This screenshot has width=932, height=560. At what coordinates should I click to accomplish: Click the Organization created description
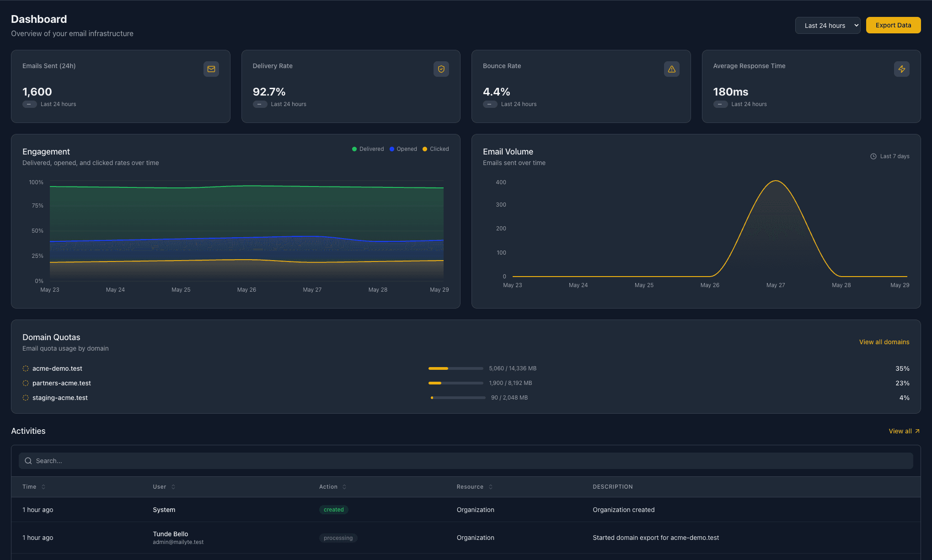coord(623,510)
